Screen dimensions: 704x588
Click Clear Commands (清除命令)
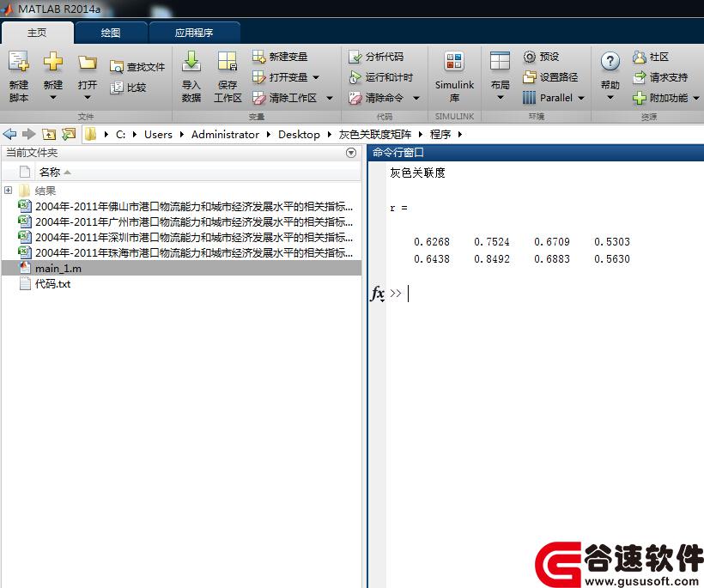(x=376, y=98)
